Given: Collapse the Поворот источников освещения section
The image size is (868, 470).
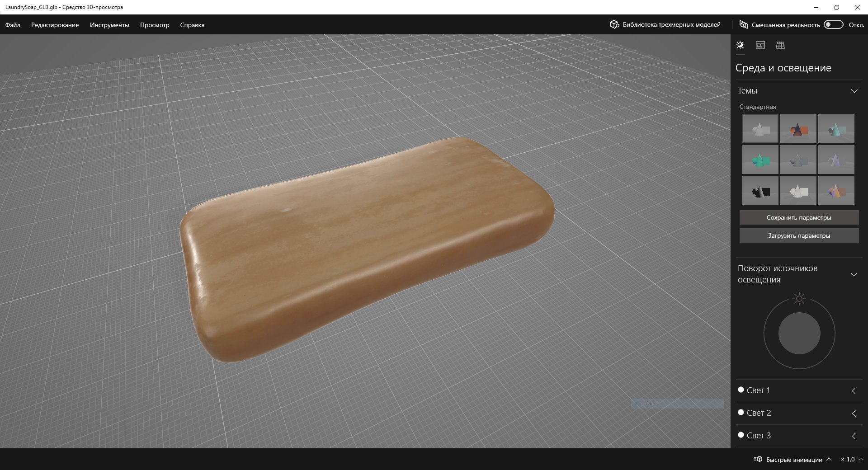Looking at the screenshot, I should pyautogui.click(x=854, y=274).
